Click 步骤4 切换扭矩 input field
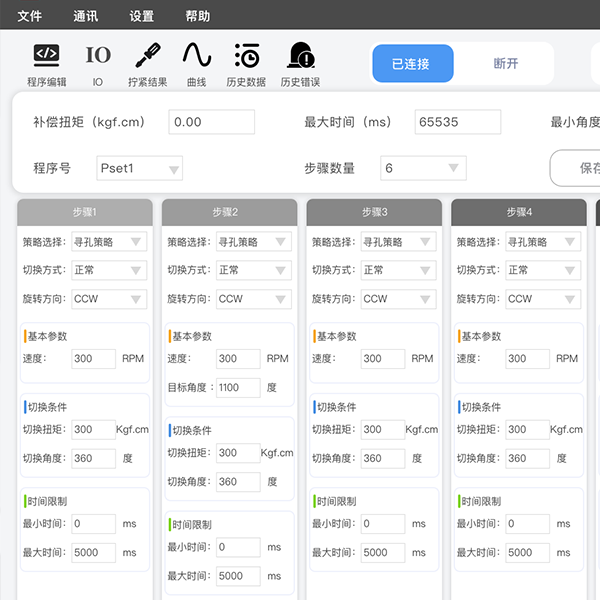This screenshot has width=600, height=600. pos(527,429)
